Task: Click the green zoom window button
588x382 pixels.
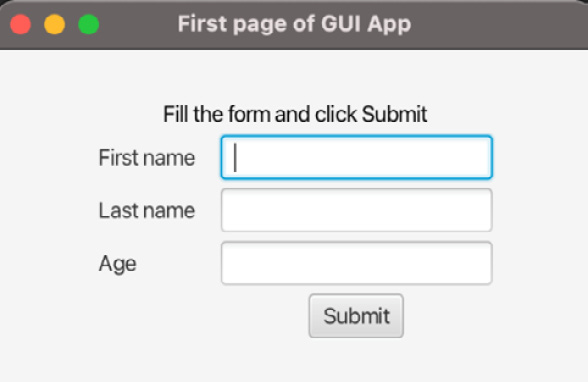Action: point(88,24)
